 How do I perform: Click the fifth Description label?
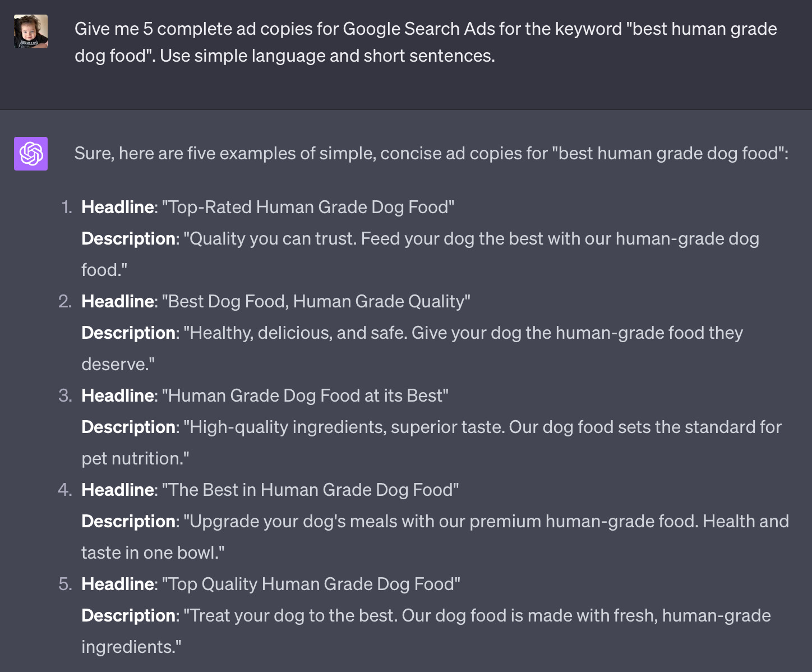click(128, 615)
